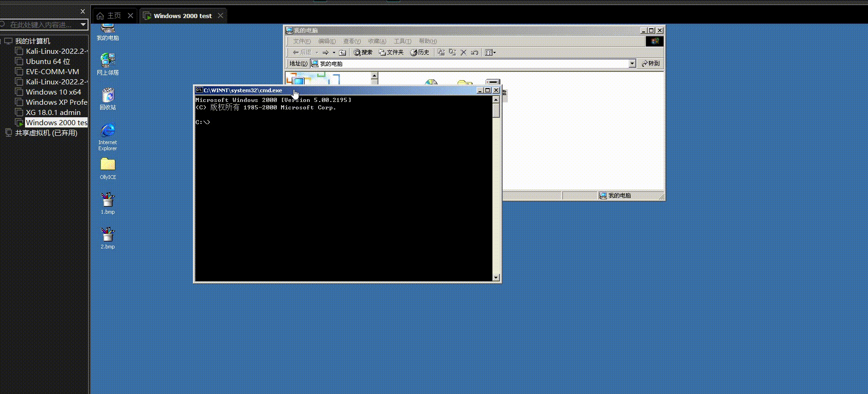Open 编辑(E) menu
The image size is (868, 394).
click(327, 41)
